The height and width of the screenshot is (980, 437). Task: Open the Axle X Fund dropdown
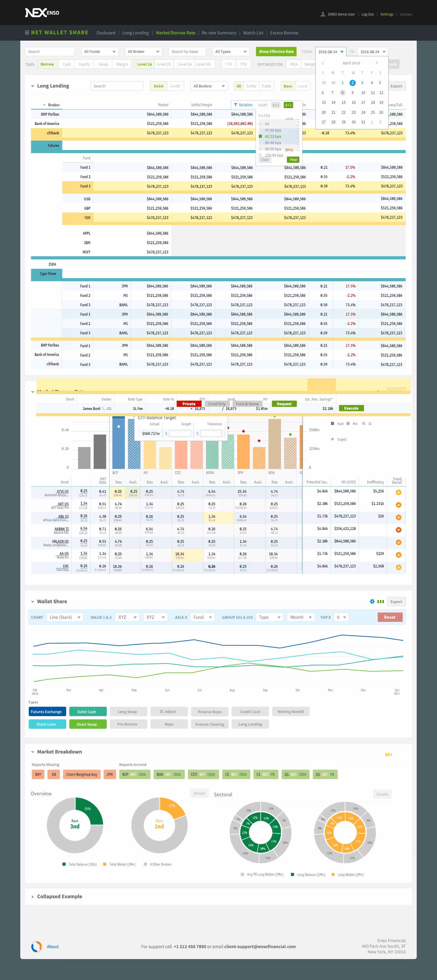[203, 617]
